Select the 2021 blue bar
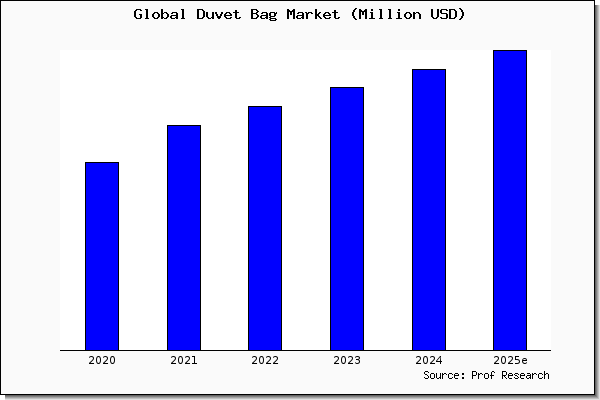 (184, 238)
